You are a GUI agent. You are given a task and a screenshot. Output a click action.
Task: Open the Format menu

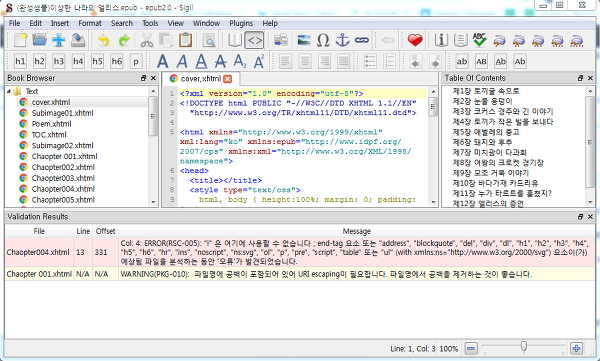(90, 23)
